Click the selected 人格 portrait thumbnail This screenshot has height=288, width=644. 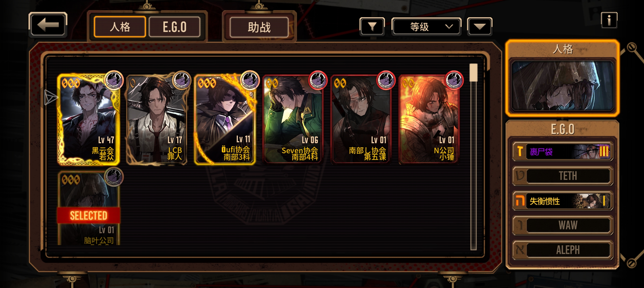tap(563, 86)
